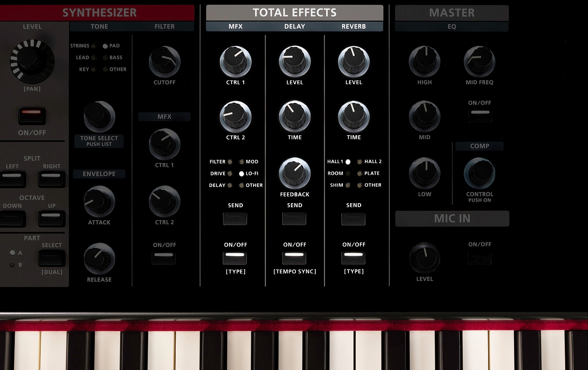The height and width of the screenshot is (370, 588).
Task: Toggle the REVERB ON/OFF [TYPE] button
Action: [353, 258]
